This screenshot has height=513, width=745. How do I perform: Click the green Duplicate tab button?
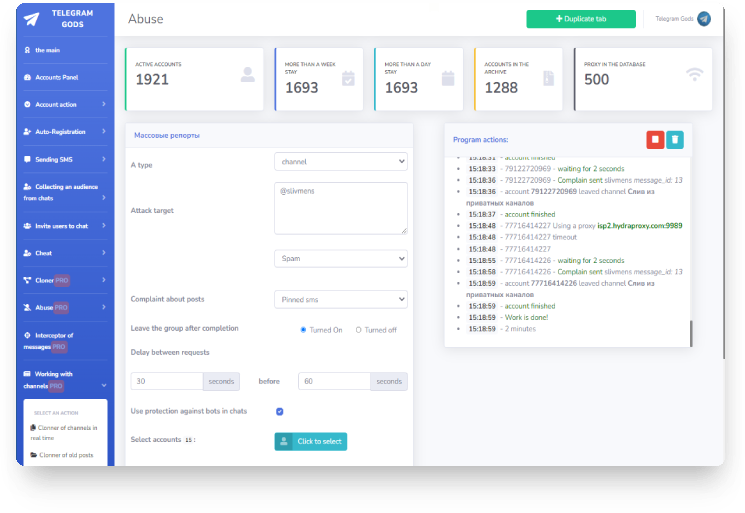point(581,19)
